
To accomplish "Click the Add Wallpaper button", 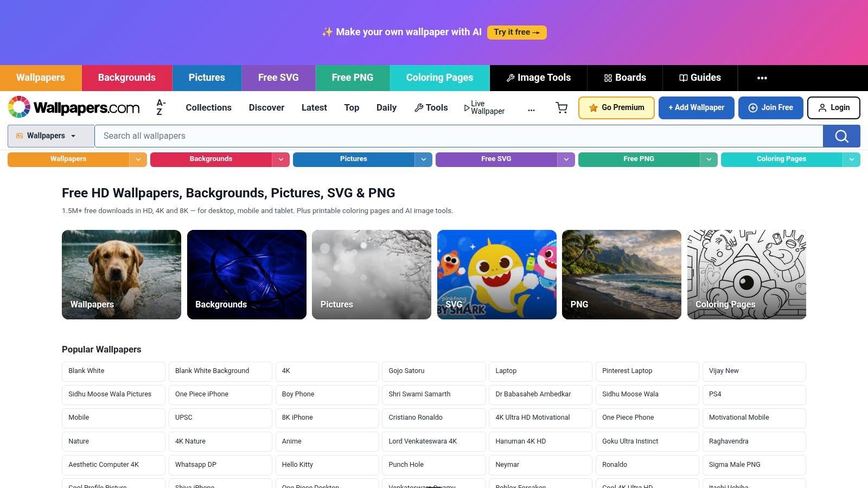I will [696, 108].
